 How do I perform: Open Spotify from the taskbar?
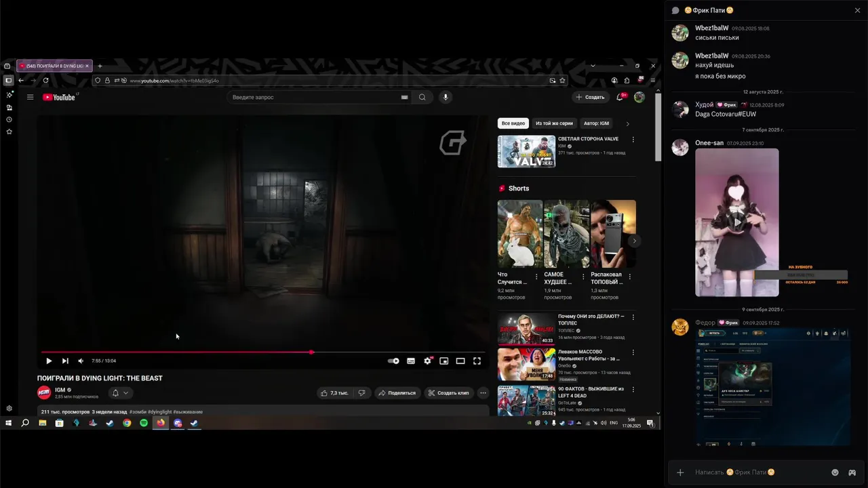[144, 423]
